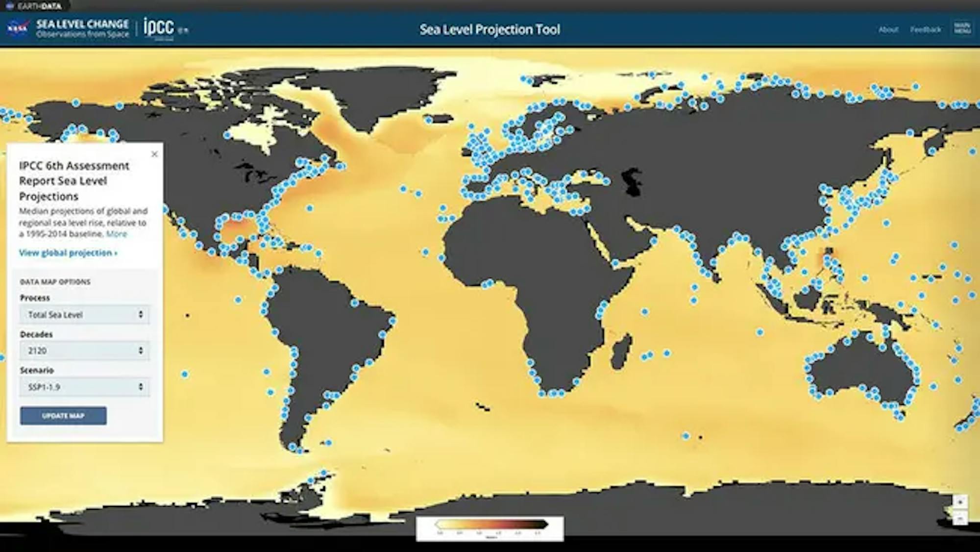Image resolution: width=980 pixels, height=552 pixels.
Task: Open the About page
Action: pyautogui.click(x=888, y=29)
